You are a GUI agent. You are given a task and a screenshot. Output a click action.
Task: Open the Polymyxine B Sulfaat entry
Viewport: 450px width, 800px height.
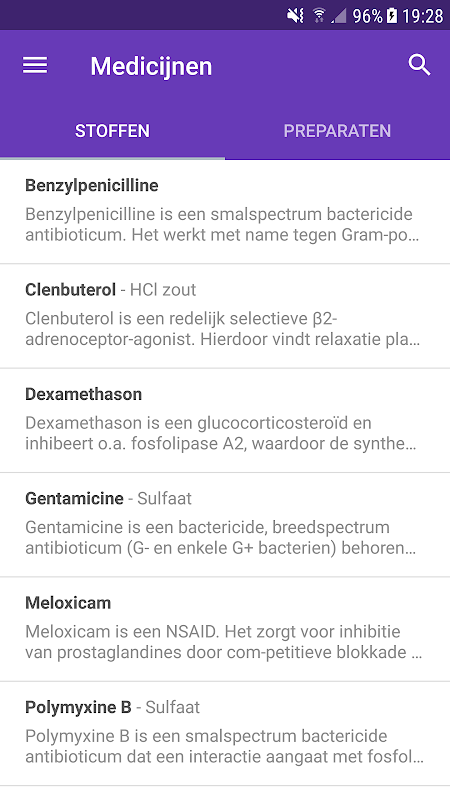coord(225,734)
